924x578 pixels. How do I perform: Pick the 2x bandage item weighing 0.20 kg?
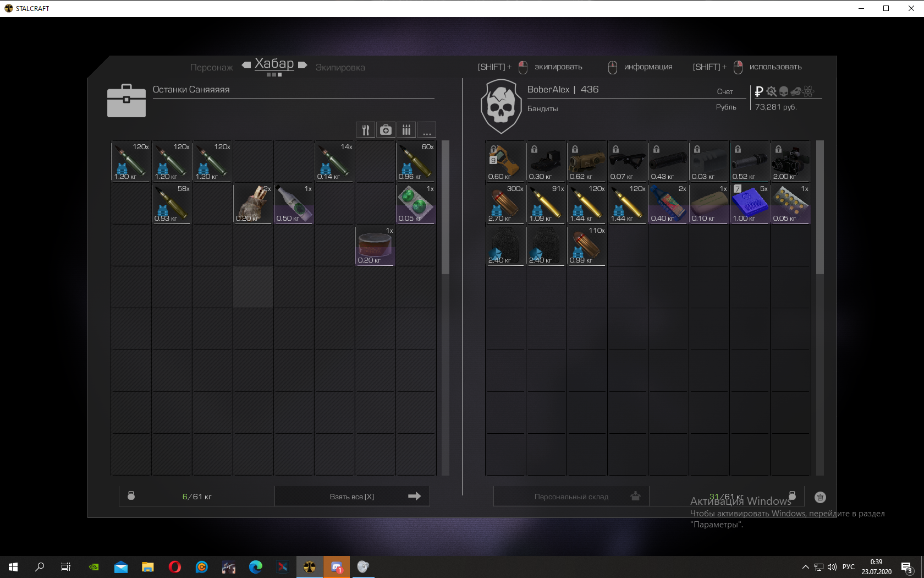[x=253, y=203]
